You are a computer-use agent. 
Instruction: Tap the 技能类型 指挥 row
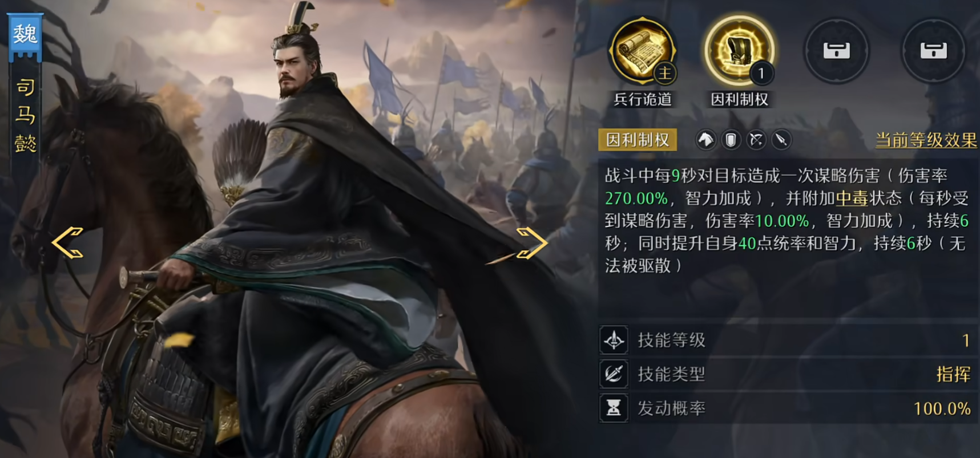pyautogui.click(x=788, y=374)
